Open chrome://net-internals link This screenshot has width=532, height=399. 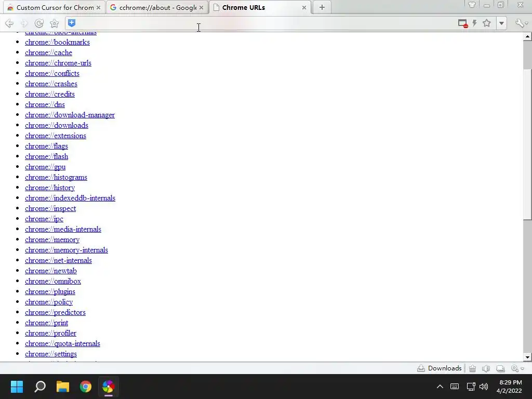pos(58,261)
